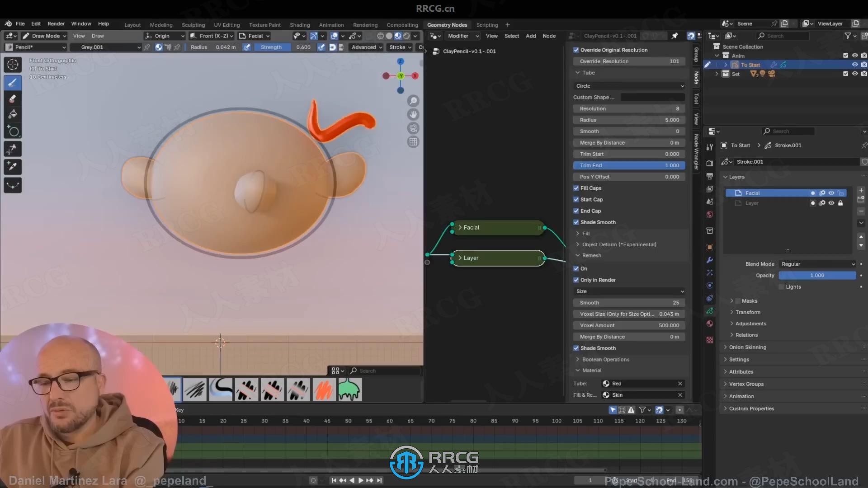Hide the Layer visibility toggle
Screen dimensions: 868x488
coord(831,203)
